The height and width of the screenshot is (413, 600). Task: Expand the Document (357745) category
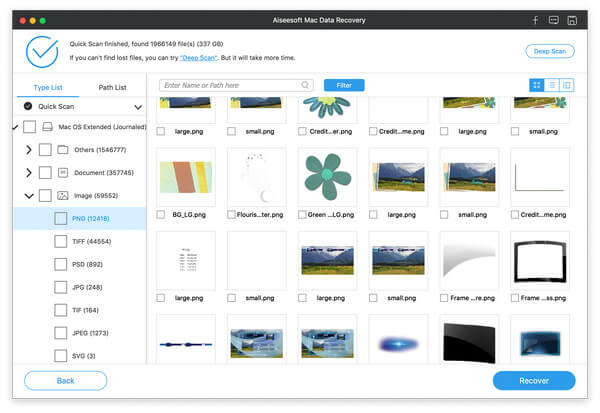29,173
